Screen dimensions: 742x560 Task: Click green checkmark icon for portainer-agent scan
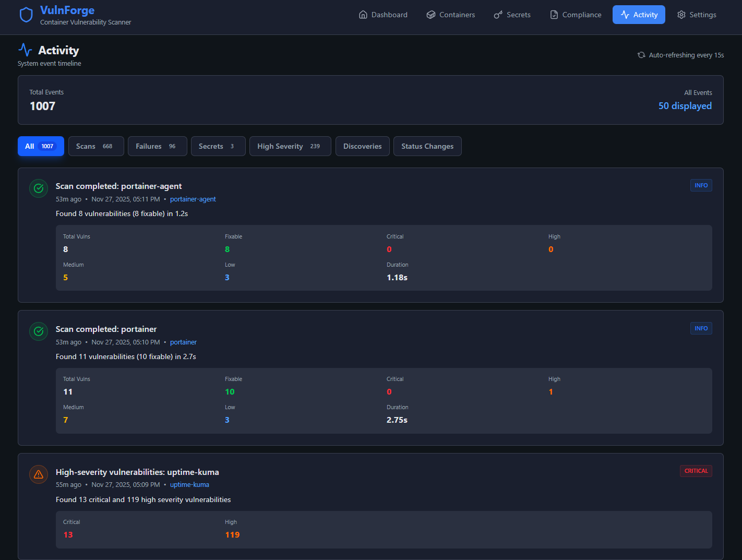pos(39,188)
